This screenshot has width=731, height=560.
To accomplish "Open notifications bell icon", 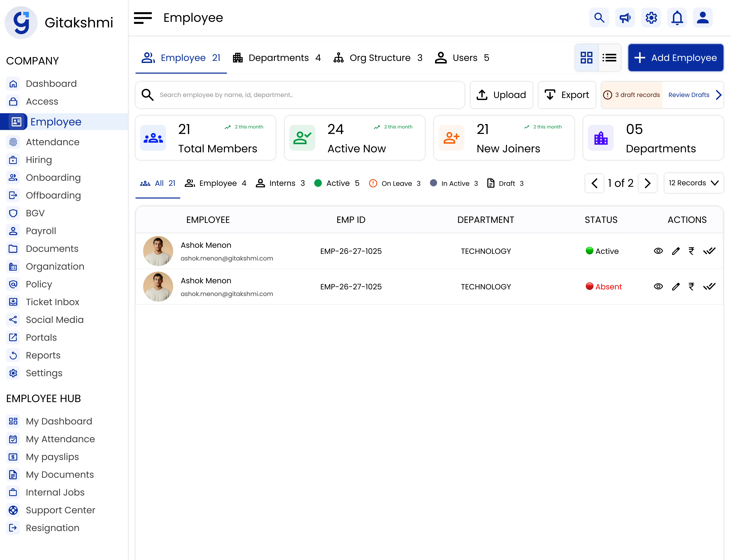I will point(677,18).
